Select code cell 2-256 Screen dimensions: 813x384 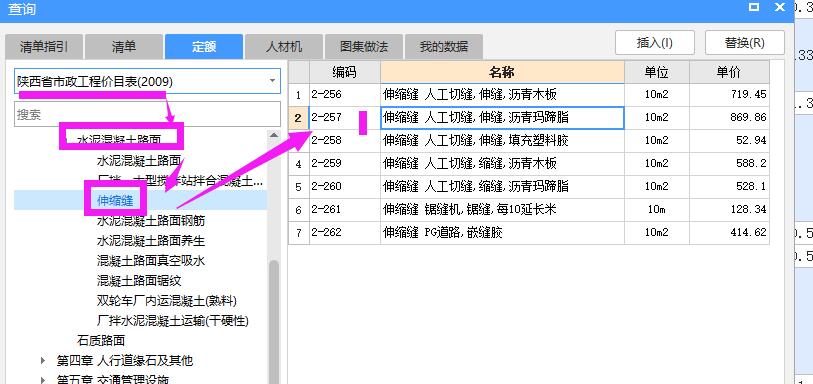tap(345, 95)
